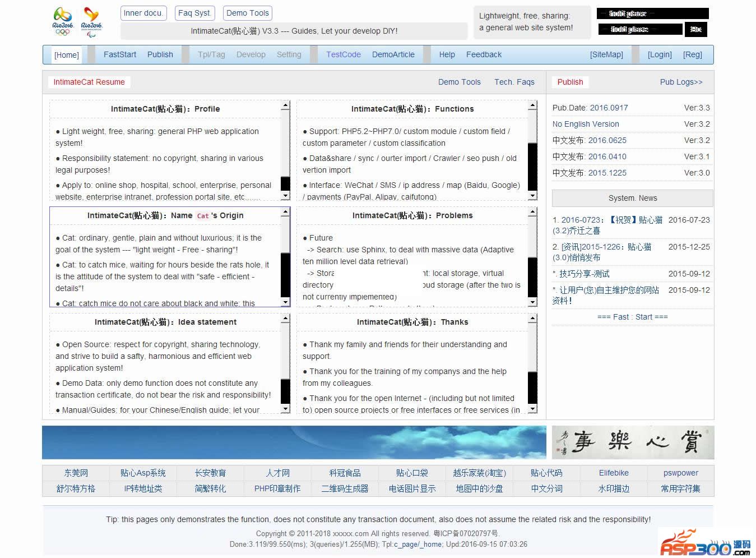Click the Thanks panel scroll-down arrow
Image resolution: width=756 pixels, height=558 pixels.
[x=532, y=409]
